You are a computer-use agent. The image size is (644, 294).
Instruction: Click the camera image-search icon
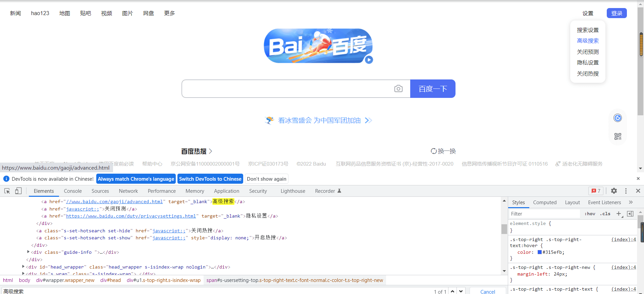tap(398, 89)
